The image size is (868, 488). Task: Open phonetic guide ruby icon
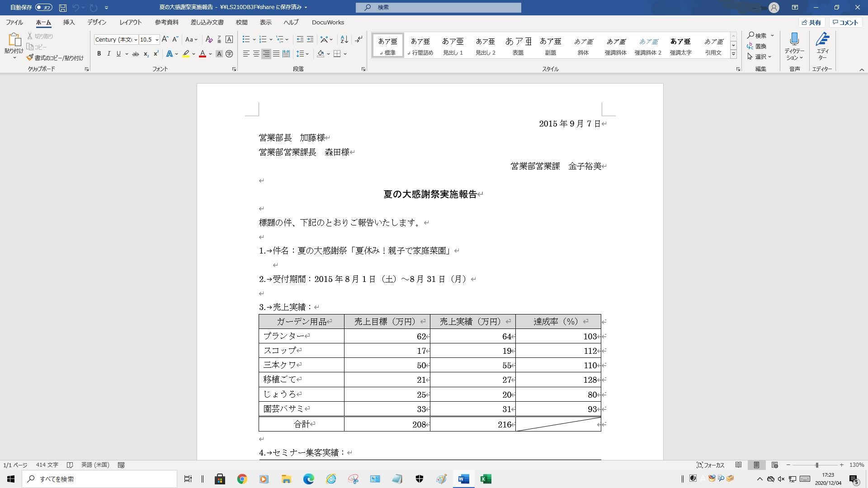(219, 39)
